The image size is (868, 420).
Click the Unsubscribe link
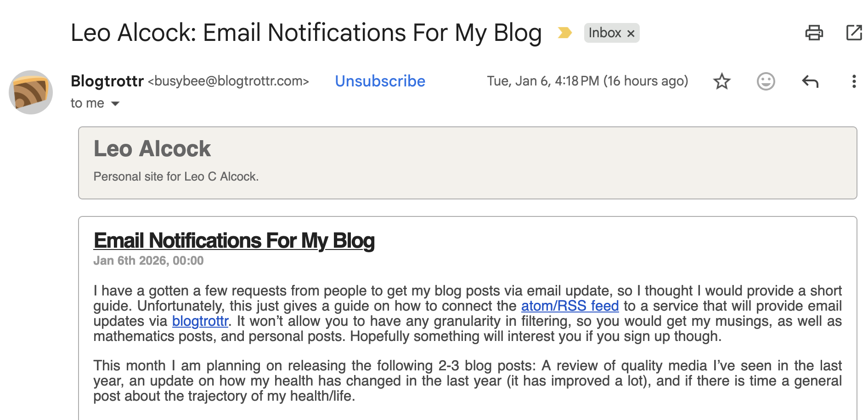[380, 81]
